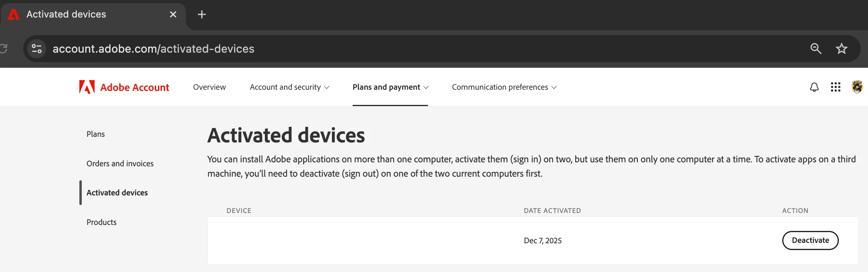Select Plans in the sidebar

click(x=96, y=134)
